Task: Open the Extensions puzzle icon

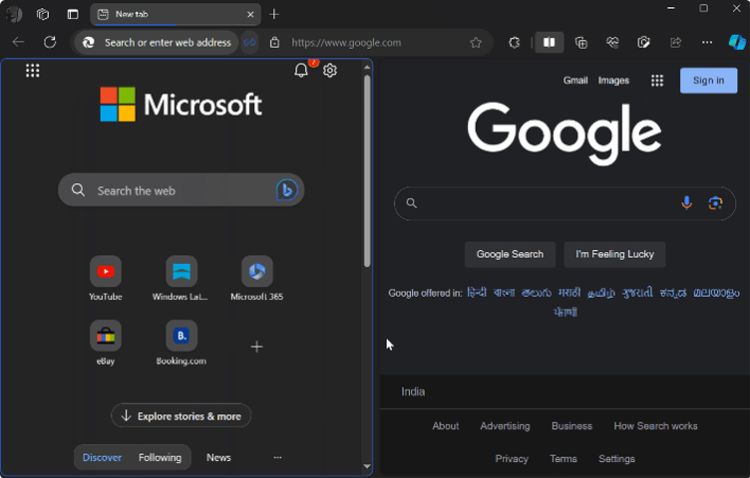Action: [514, 43]
